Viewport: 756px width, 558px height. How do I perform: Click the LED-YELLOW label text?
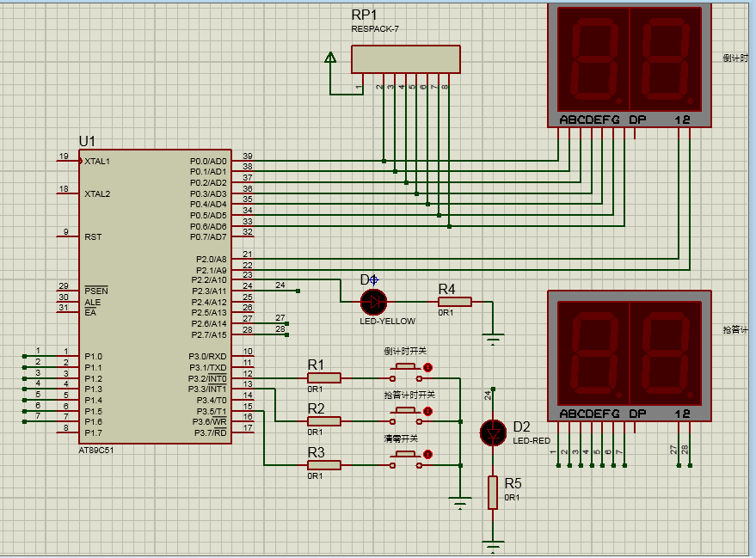coord(388,321)
